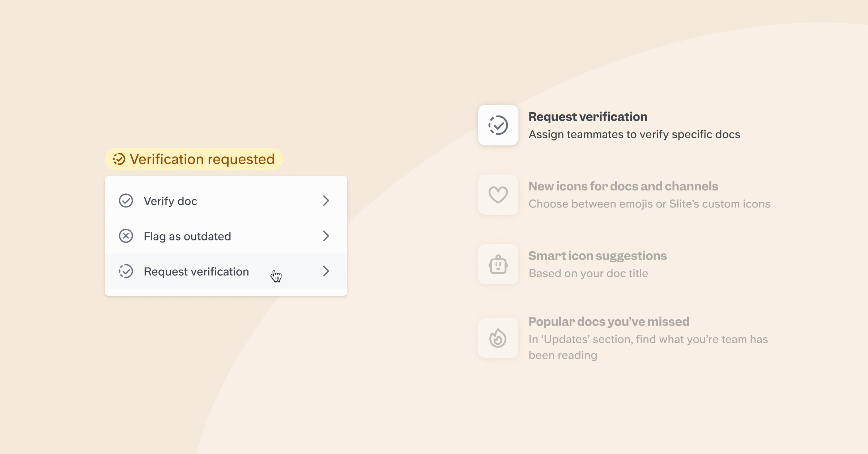Expand the Verify doc chevron arrow
This screenshot has height=454, width=868.
326,201
